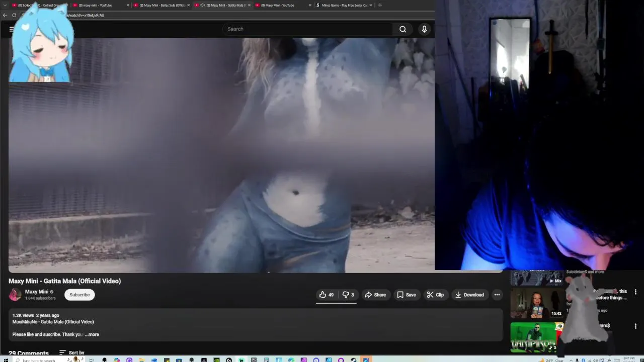Reload the page

14,15
